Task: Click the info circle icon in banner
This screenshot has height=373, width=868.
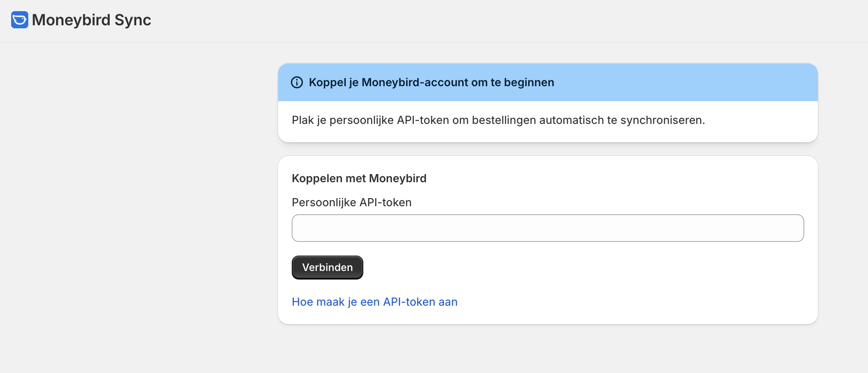Action: pos(296,82)
